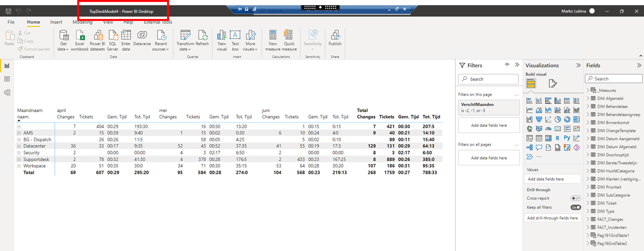The height and width of the screenshot is (251, 644).
Task: Select the VerschilMaanden filter card
Action: pyautogui.click(x=489, y=107)
